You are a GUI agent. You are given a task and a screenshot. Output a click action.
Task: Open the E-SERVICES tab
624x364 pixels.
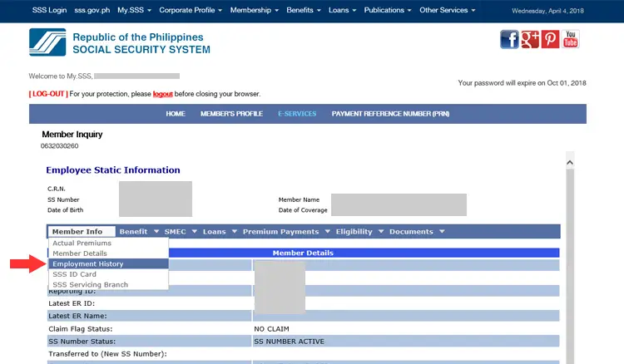point(297,114)
